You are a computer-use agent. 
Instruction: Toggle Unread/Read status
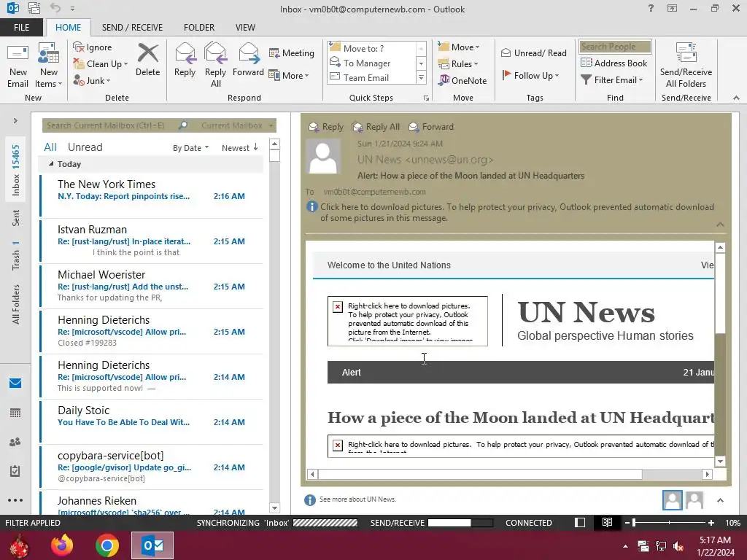point(533,52)
